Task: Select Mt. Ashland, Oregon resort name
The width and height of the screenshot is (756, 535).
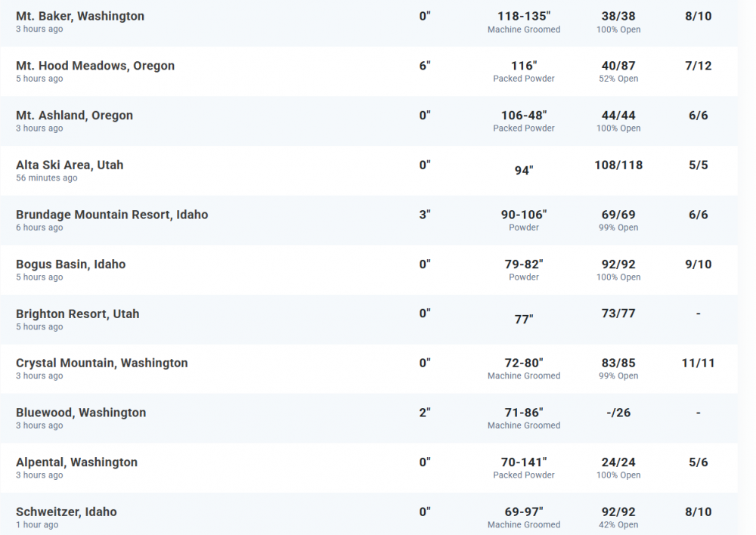Action: [74, 116]
